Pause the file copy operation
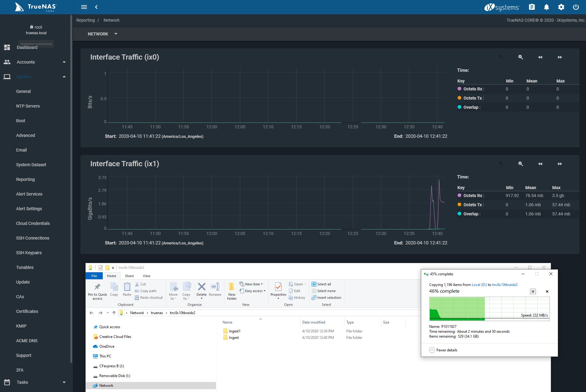Screen dimensions: 586x392 point(533,291)
